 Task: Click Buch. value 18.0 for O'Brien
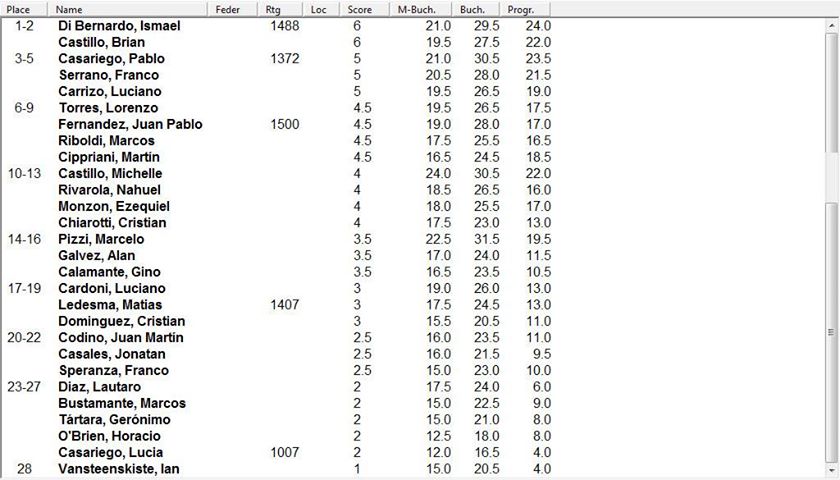486,436
